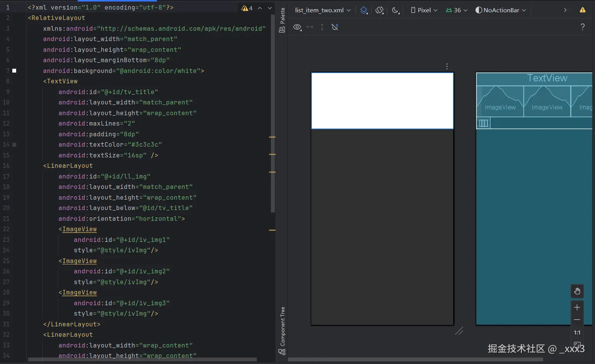This screenshot has height=364, width=595.
Task: Click the yellow layout warning icon
Action: click(583, 10)
